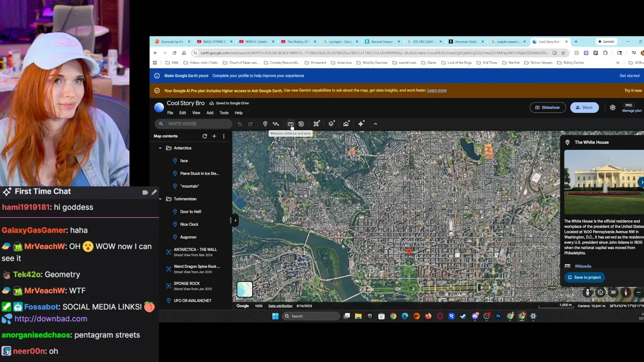Add new item to Map contents
The height and width of the screenshot is (362, 644).
[214, 136]
